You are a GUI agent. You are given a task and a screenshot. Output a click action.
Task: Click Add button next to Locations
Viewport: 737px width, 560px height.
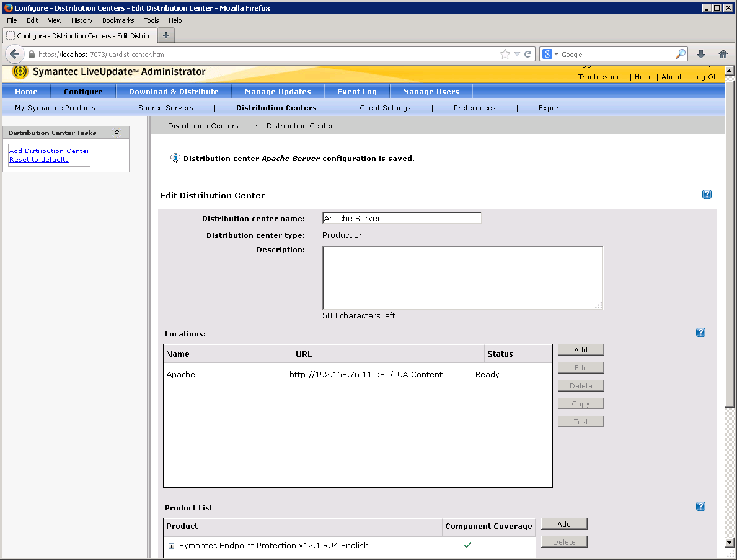[580, 350]
